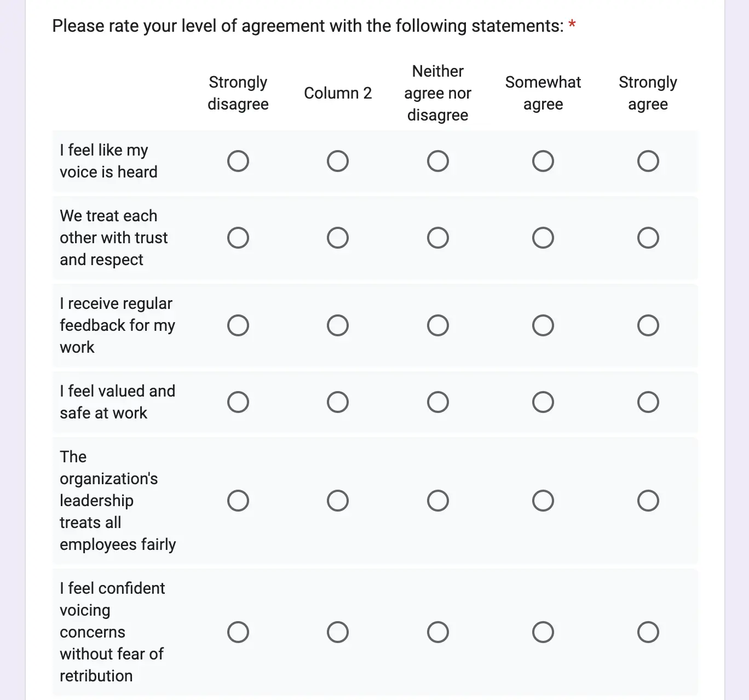Choose Neither agree nor disagree for 'regular feedback'
Image resolution: width=749 pixels, height=700 pixels.
(438, 325)
